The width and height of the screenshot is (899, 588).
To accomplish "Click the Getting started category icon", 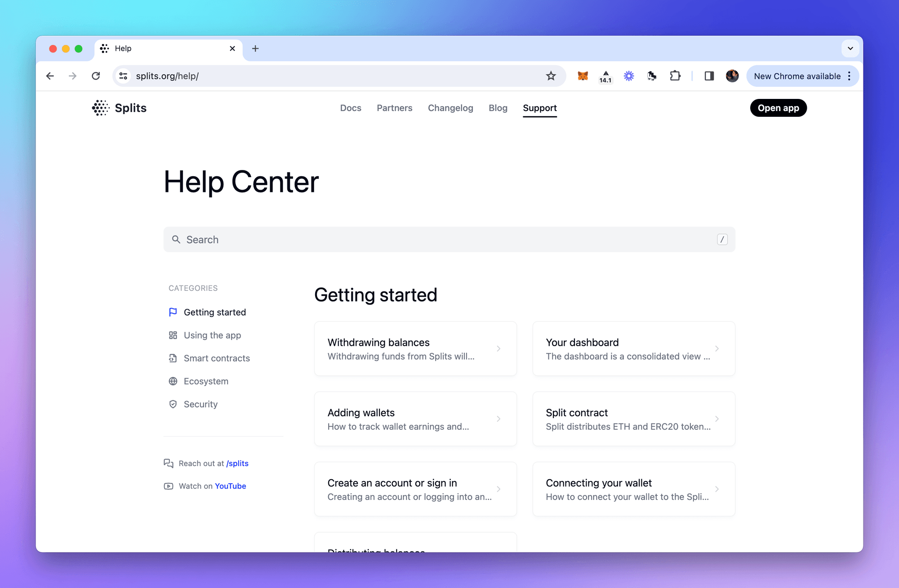I will click(173, 312).
